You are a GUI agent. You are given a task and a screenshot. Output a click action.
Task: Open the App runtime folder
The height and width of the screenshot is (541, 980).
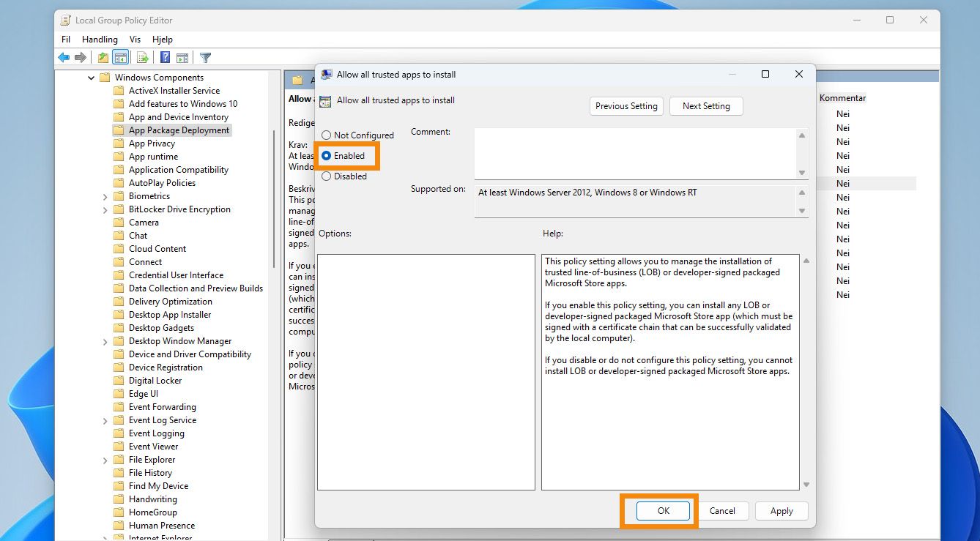coord(153,157)
